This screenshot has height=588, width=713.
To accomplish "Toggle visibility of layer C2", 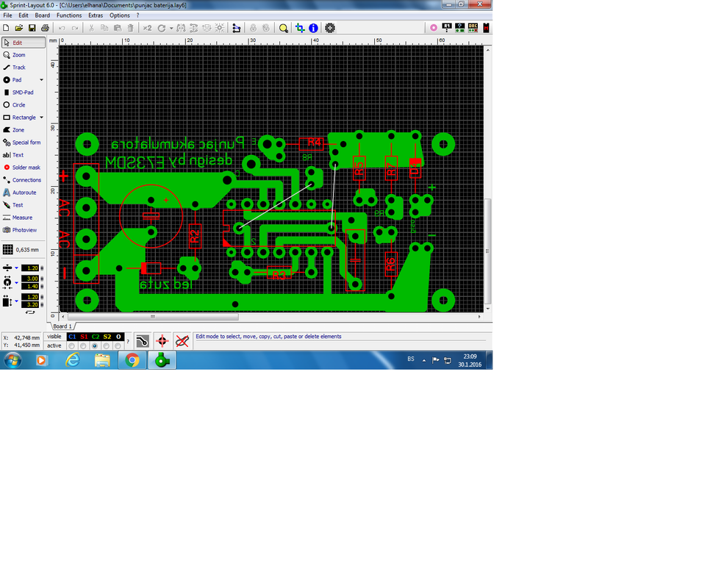I will click(x=95, y=337).
